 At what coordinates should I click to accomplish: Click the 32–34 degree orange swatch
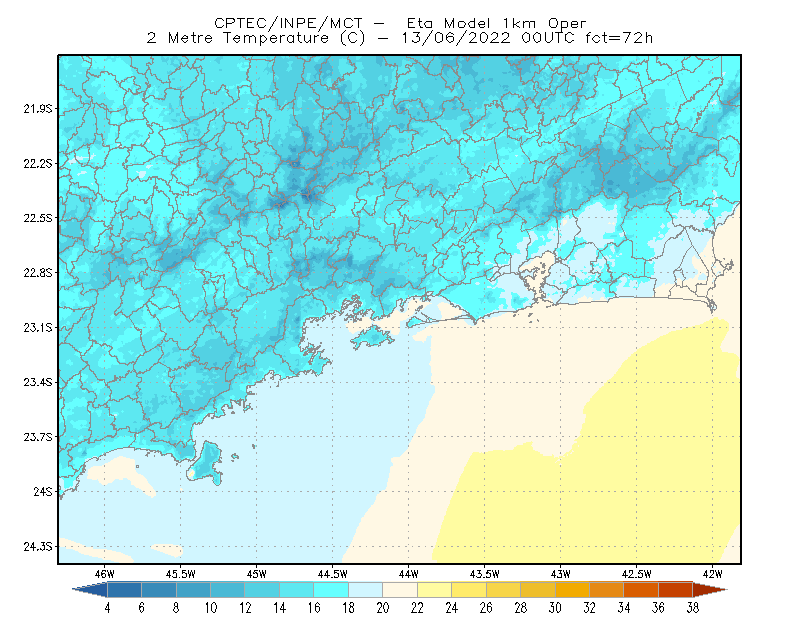point(607,590)
